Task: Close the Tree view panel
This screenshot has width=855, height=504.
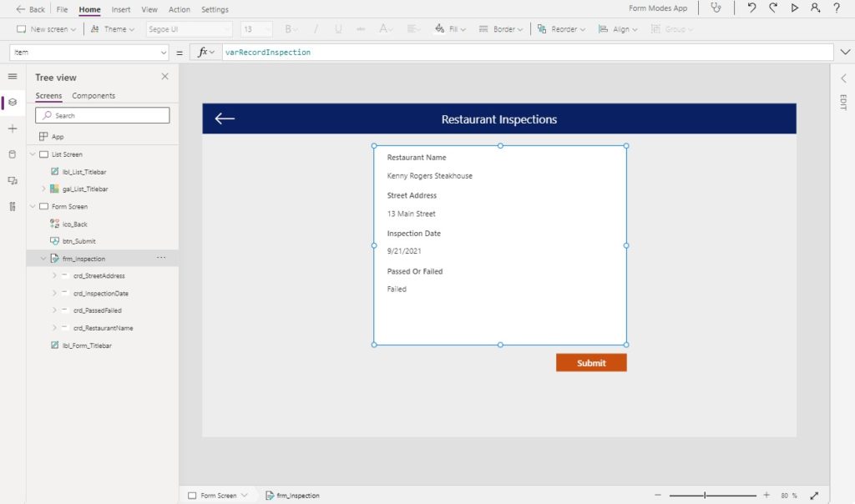Action: [164, 77]
